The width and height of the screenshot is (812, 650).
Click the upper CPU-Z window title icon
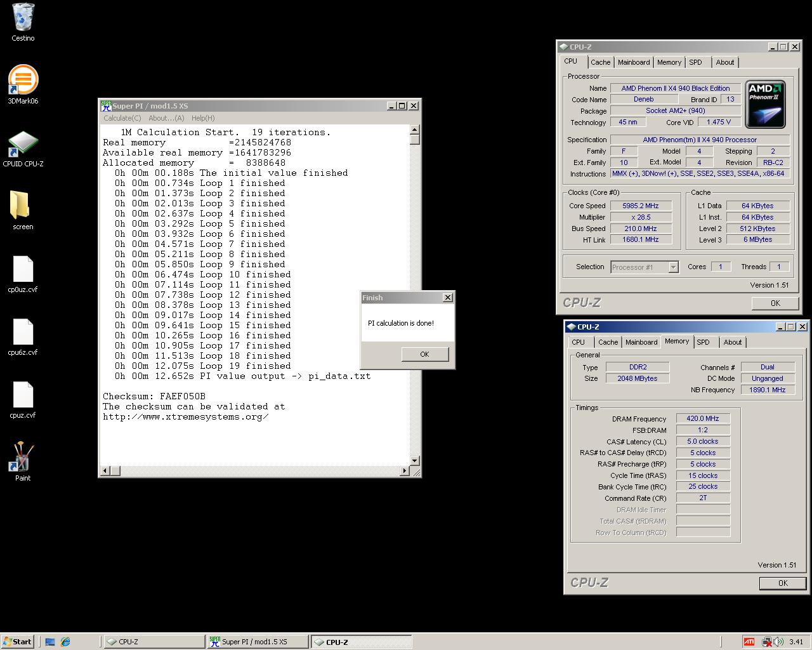pyautogui.click(x=563, y=47)
